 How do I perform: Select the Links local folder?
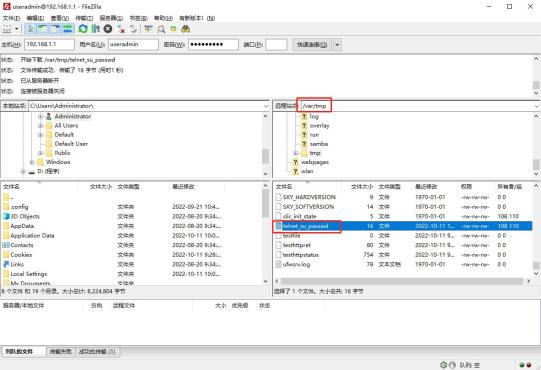tap(17, 264)
